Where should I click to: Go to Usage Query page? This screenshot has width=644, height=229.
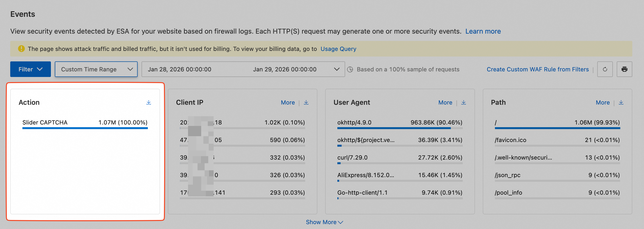338,49
